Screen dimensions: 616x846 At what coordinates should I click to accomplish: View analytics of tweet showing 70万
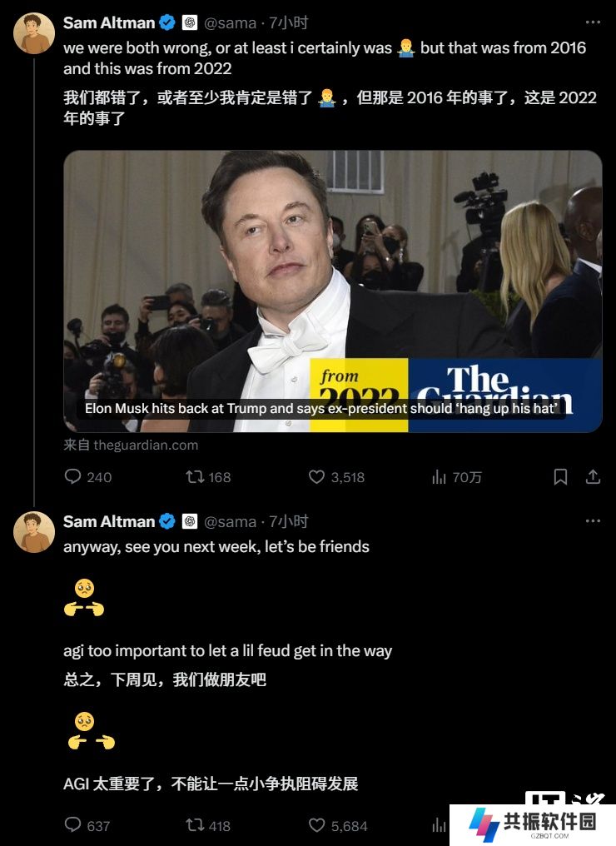coord(456,477)
